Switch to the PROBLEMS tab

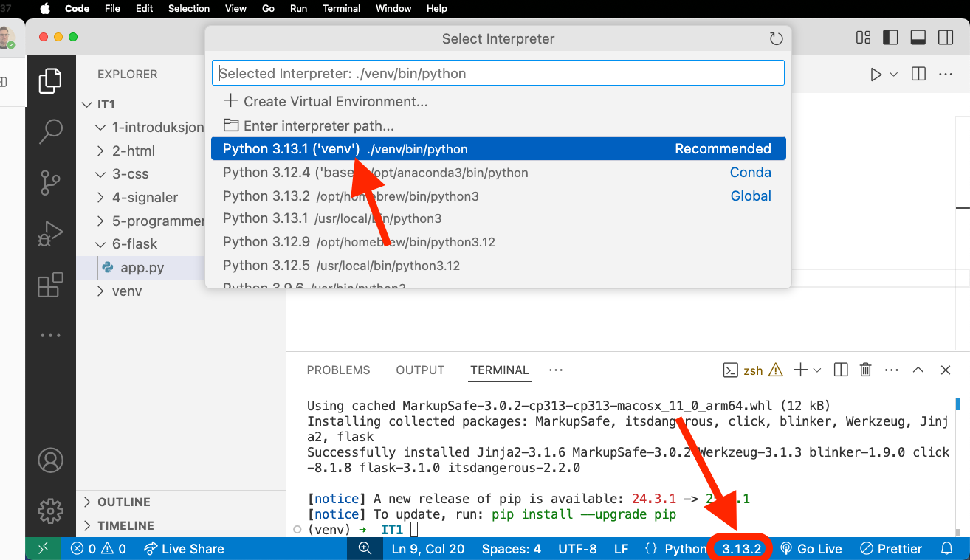[338, 370]
